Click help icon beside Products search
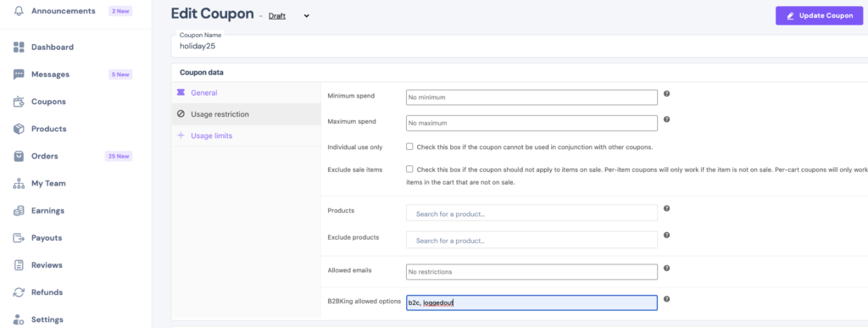Viewport: 868px width, 328px height. pyautogui.click(x=666, y=208)
